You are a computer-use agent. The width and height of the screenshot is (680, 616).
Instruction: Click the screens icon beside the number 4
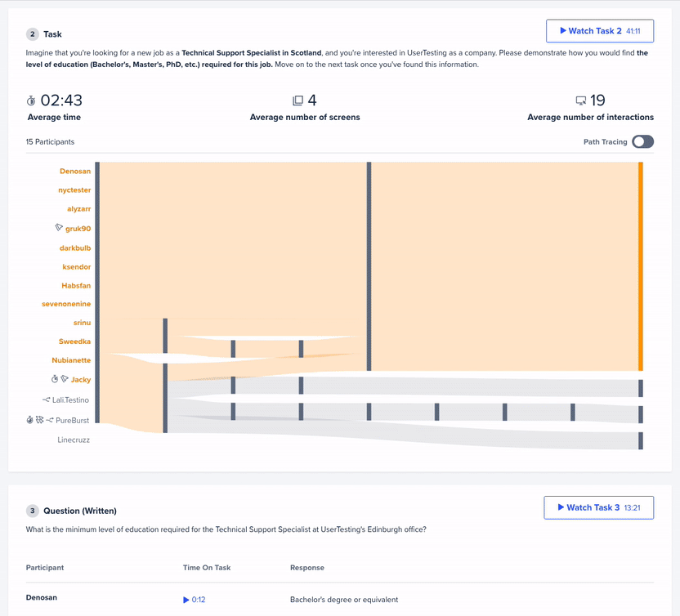[297, 100]
